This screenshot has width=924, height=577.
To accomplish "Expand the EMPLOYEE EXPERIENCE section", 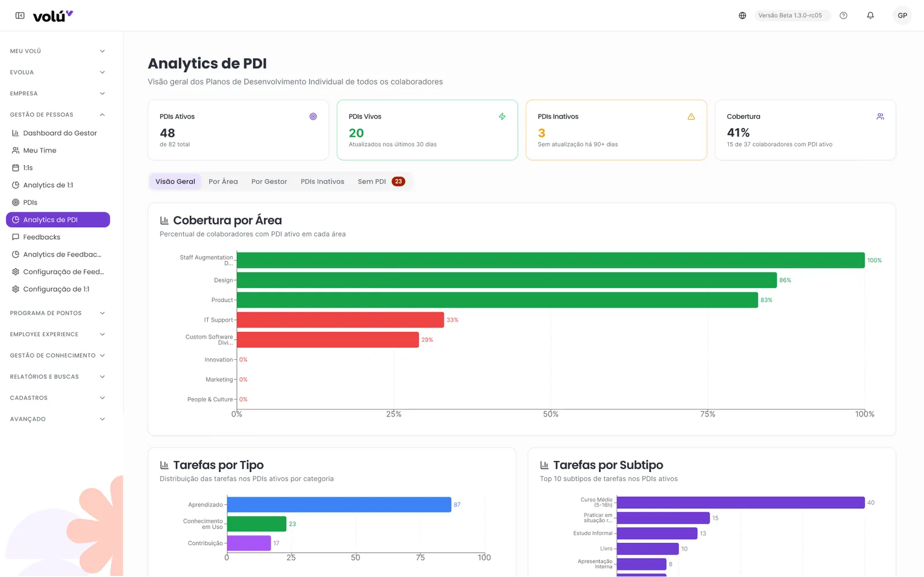I will (58, 334).
